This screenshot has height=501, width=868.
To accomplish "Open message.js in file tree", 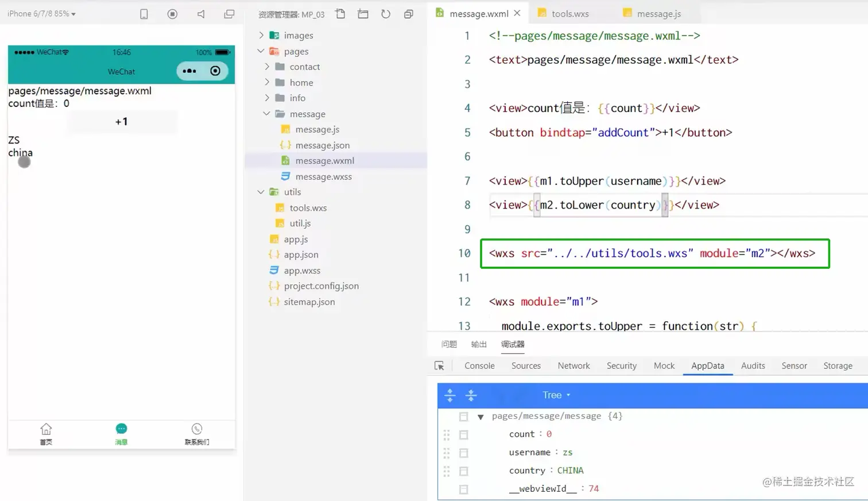I will click(x=317, y=129).
